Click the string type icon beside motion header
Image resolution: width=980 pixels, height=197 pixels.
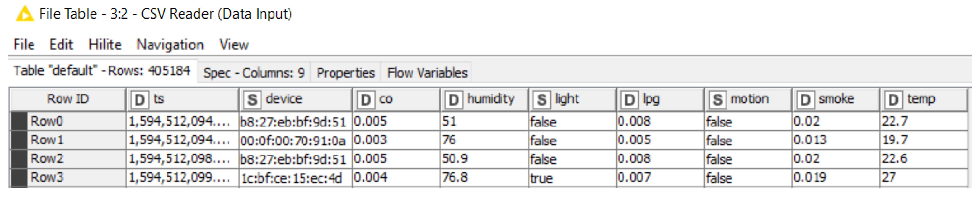coord(717,100)
